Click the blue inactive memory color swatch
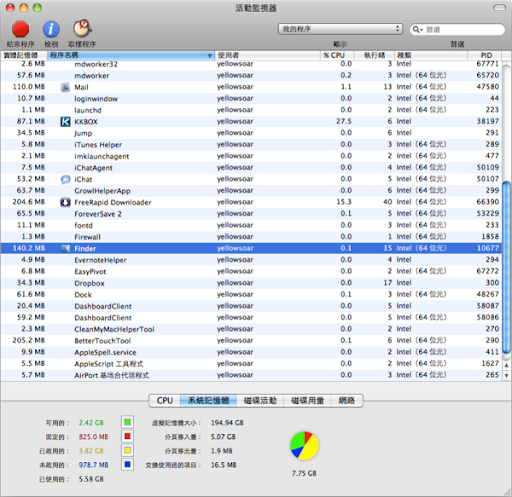512x497 pixels. click(127, 465)
